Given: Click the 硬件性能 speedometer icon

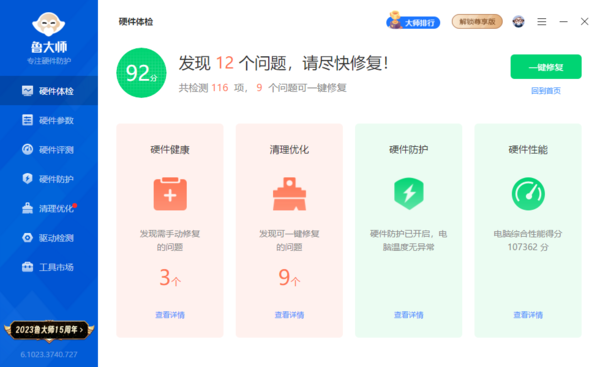Looking at the screenshot, I should 528,194.
